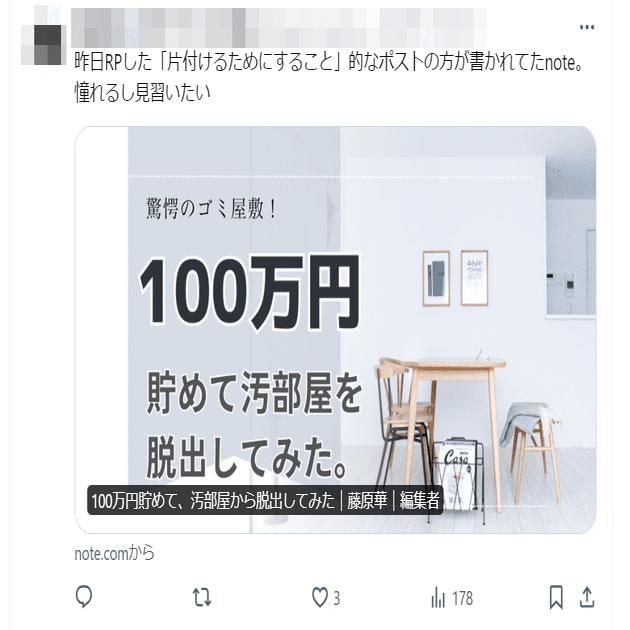Click the view count 178

pyautogui.click(x=462, y=598)
